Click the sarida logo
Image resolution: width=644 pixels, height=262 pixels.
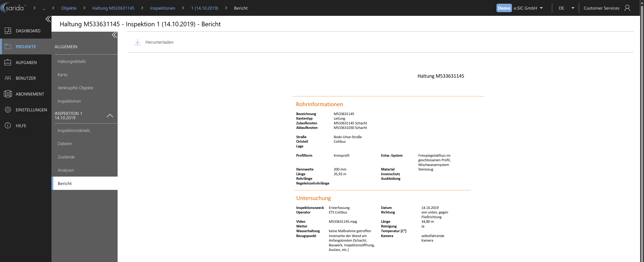[13, 8]
